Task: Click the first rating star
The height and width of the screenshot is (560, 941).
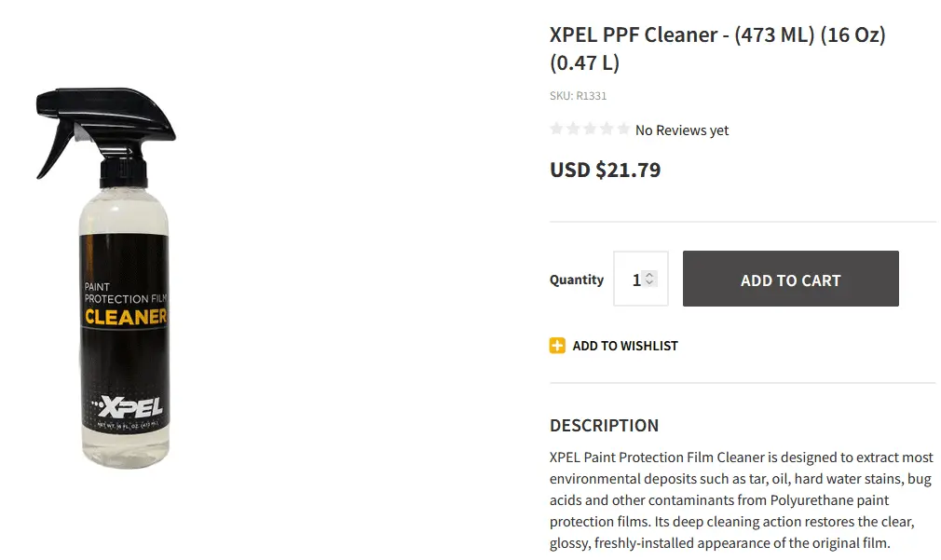Action: (x=557, y=130)
